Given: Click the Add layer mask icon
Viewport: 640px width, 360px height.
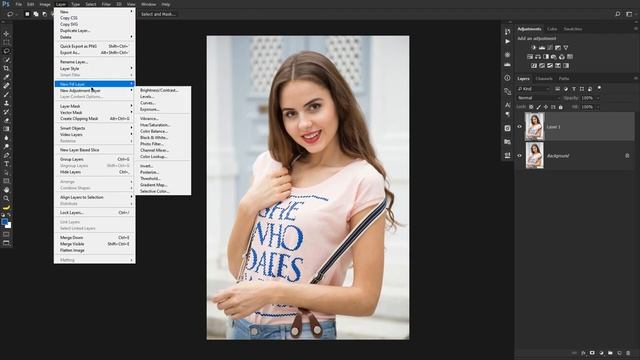Looking at the screenshot, I should [x=592, y=353].
